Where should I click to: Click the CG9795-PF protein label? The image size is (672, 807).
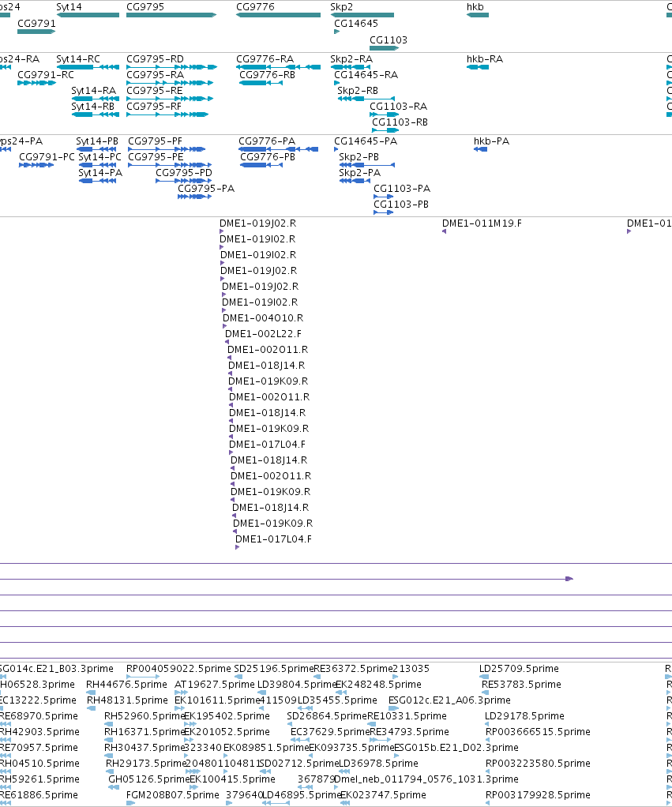click(x=155, y=141)
